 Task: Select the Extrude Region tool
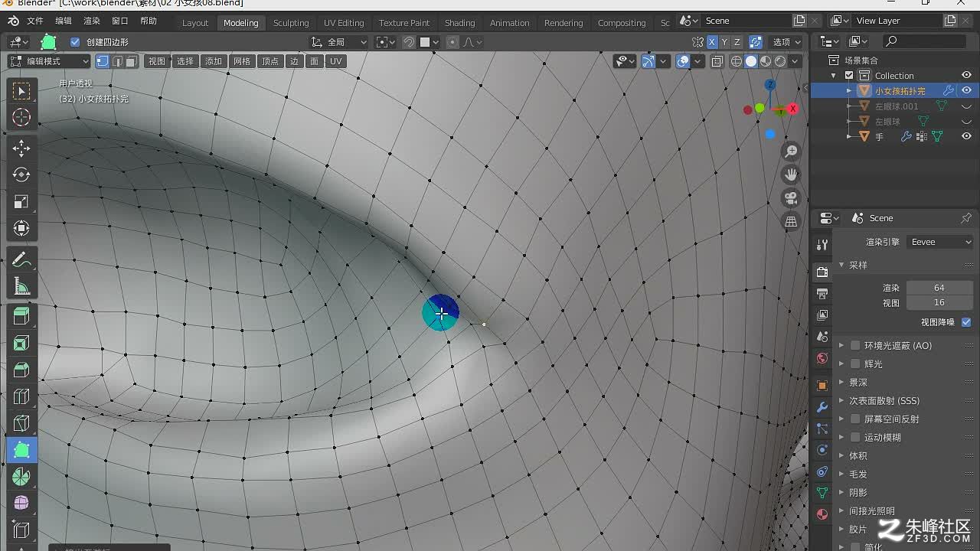21,317
